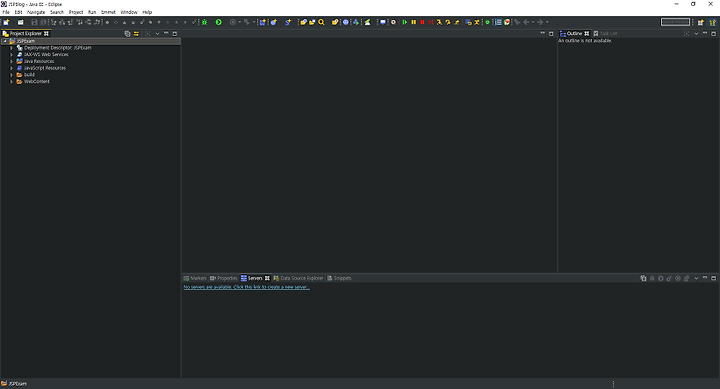This screenshot has height=389, width=720.
Task: Switch to the Task List tab
Action: pos(606,34)
